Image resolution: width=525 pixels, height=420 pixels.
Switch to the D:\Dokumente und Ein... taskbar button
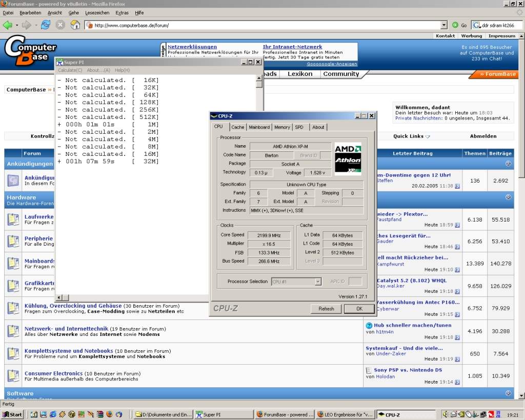164,414
